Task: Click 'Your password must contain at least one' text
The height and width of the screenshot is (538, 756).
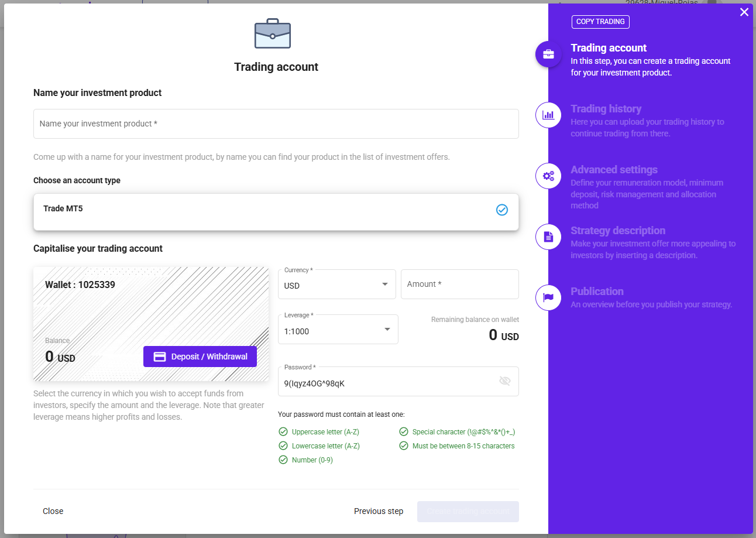Action: point(341,414)
